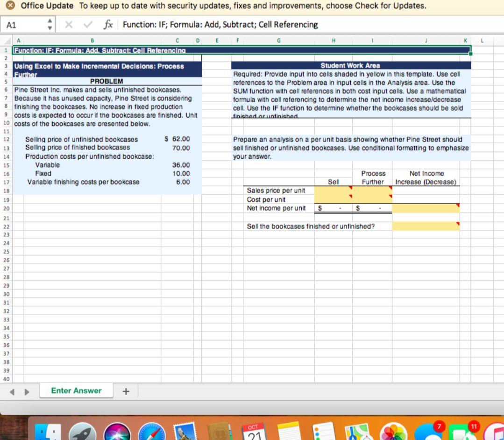504x440 pixels.
Task: Switch to the Enter Answer sheet tab
Action: click(76, 390)
